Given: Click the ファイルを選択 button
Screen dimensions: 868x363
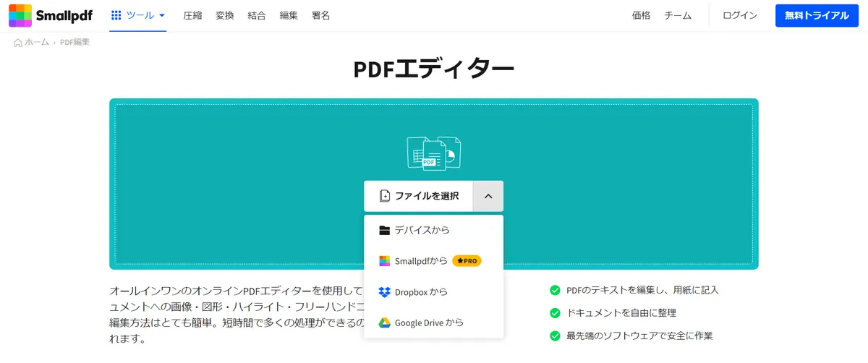Looking at the screenshot, I should (418, 196).
